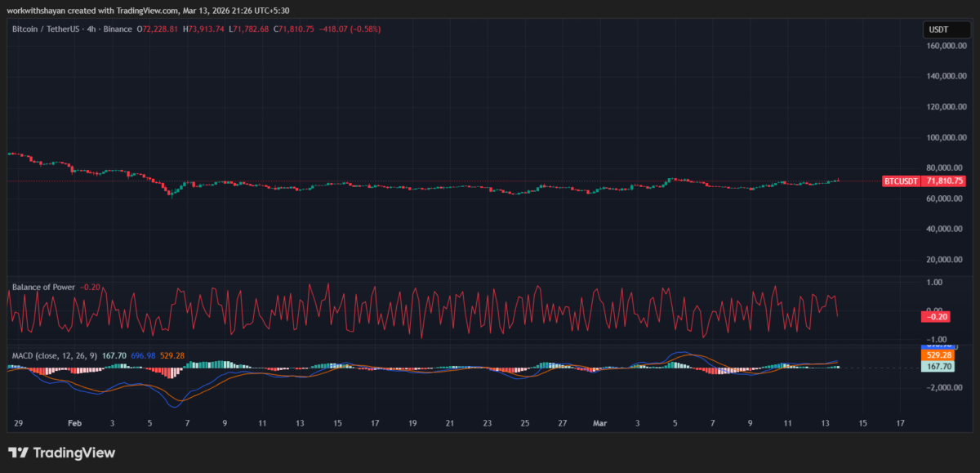Screen dimensions: 980x473
Task: Open the USDT currency selector
Action: (946, 28)
